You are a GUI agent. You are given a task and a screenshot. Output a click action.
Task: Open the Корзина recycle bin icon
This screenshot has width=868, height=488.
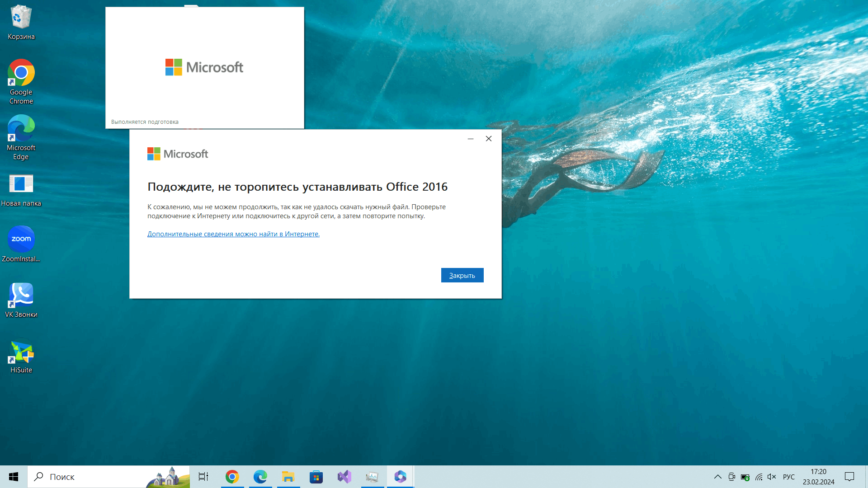click(21, 23)
